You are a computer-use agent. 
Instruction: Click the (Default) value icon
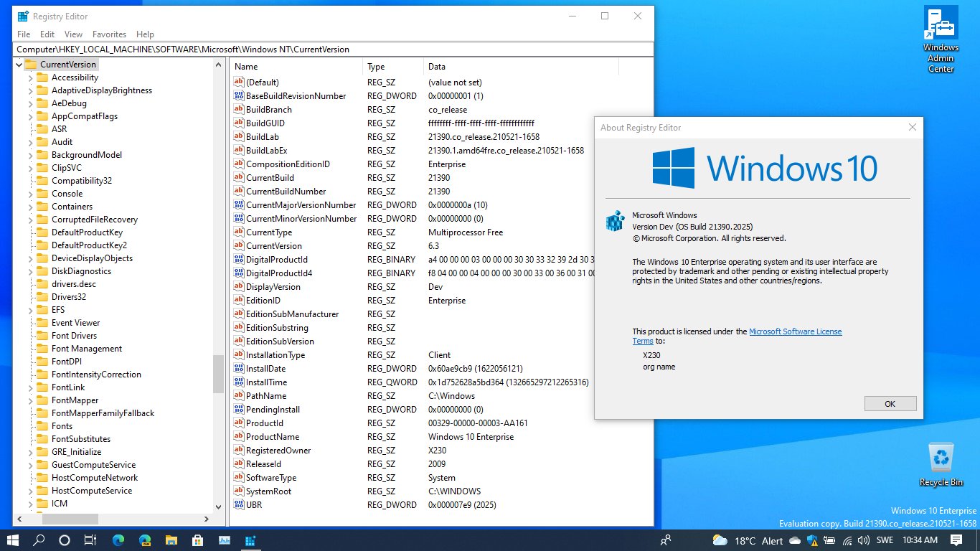239,83
